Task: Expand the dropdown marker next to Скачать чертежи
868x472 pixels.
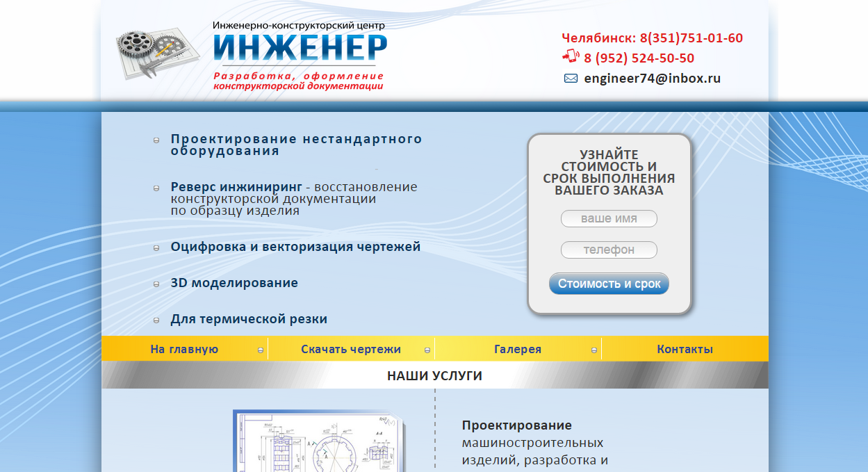Action: tap(426, 349)
